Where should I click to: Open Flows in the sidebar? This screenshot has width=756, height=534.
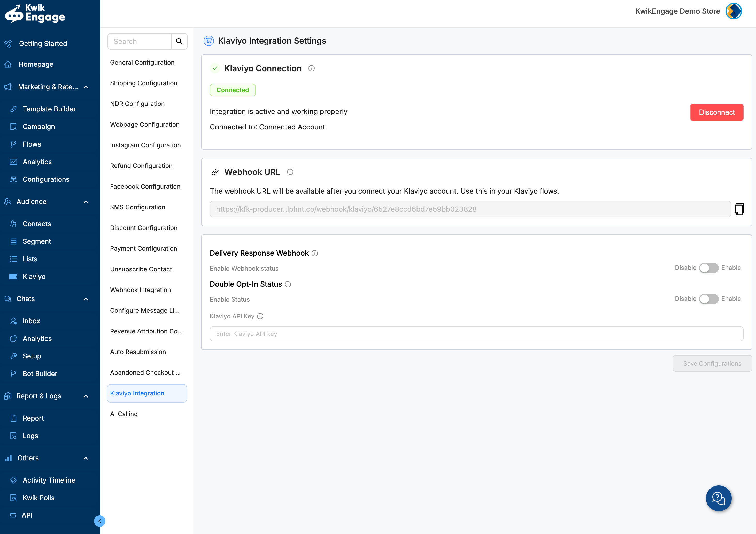coord(32,144)
